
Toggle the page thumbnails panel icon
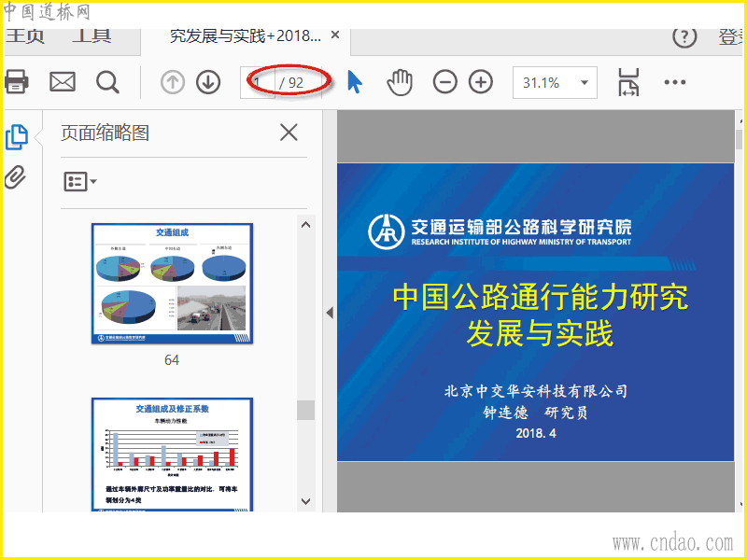(17, 137)
